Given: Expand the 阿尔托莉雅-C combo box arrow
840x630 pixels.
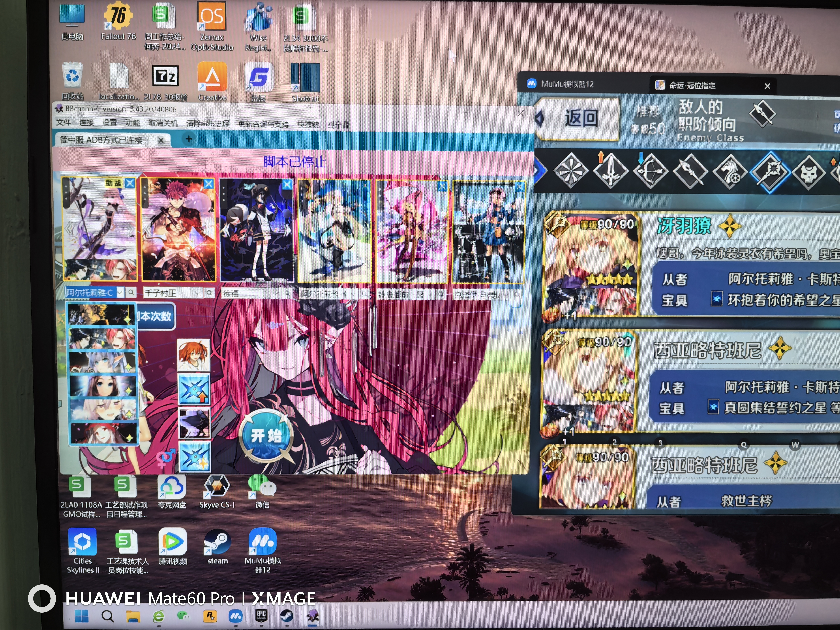Looking at the screenshot, I should [x=120, y=292].
